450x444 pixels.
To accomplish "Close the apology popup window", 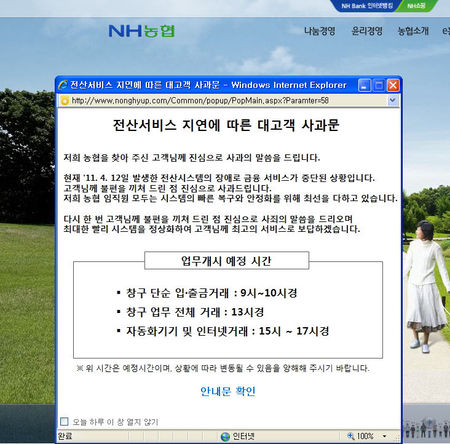I will (x=393, y=85).
